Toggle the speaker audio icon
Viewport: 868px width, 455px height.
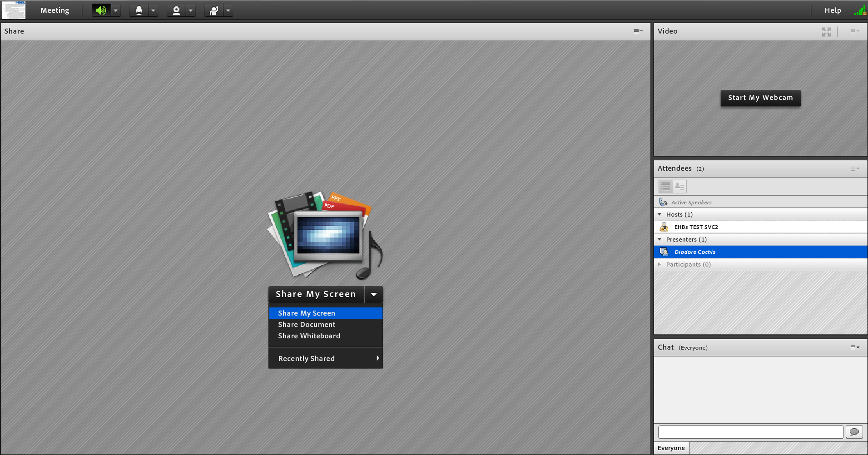pos(101,10)
